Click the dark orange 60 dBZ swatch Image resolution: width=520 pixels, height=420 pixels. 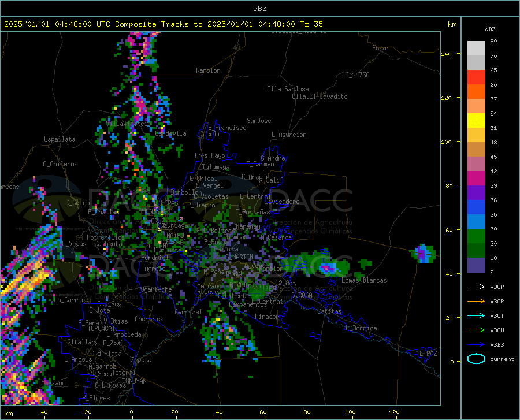pyautogui.click(x=476, y=92)
